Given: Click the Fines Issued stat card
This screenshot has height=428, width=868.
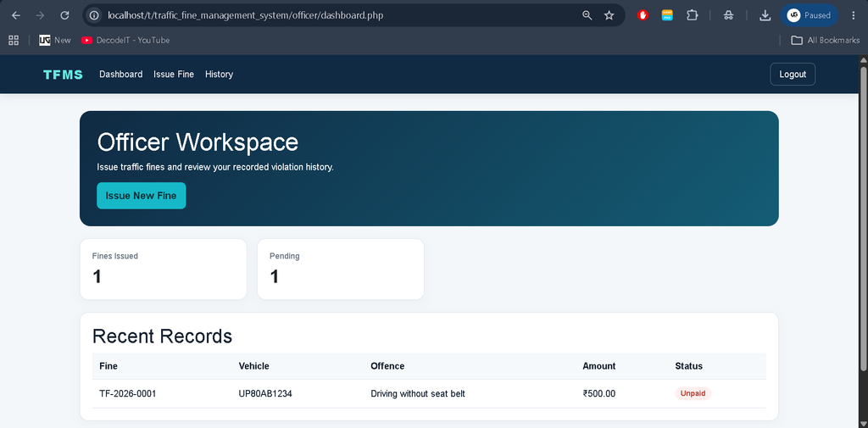Looking at the screenshot, I should point(164,270).
